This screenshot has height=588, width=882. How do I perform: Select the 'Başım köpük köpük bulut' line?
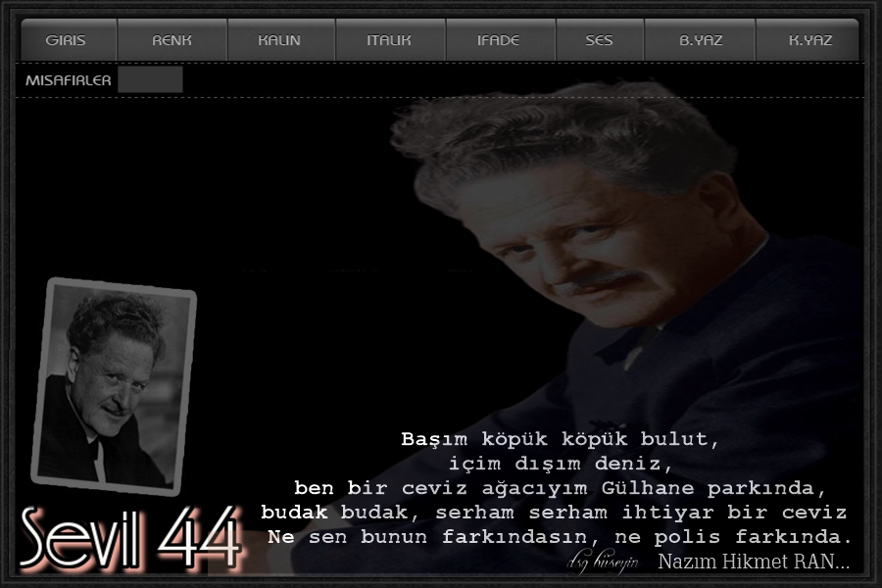tap(560, 439)
